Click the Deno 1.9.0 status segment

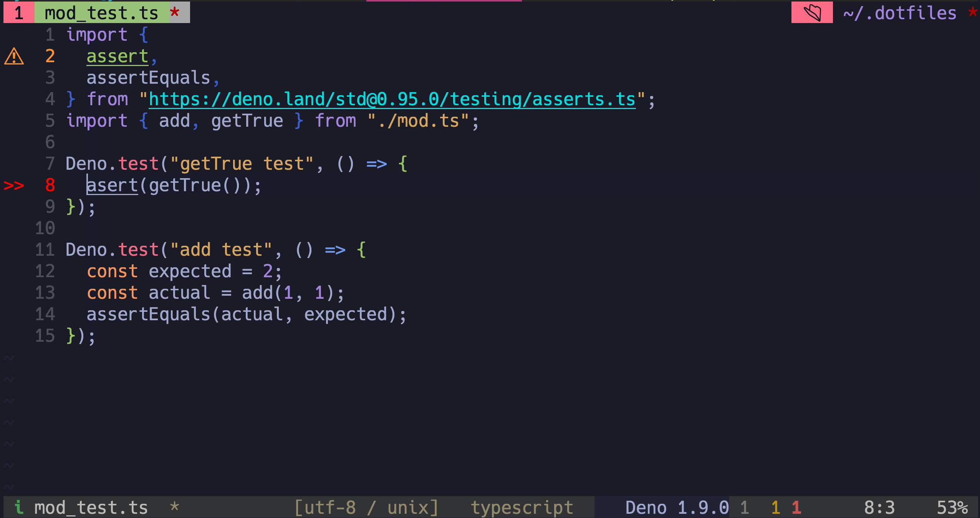(677, 507)
